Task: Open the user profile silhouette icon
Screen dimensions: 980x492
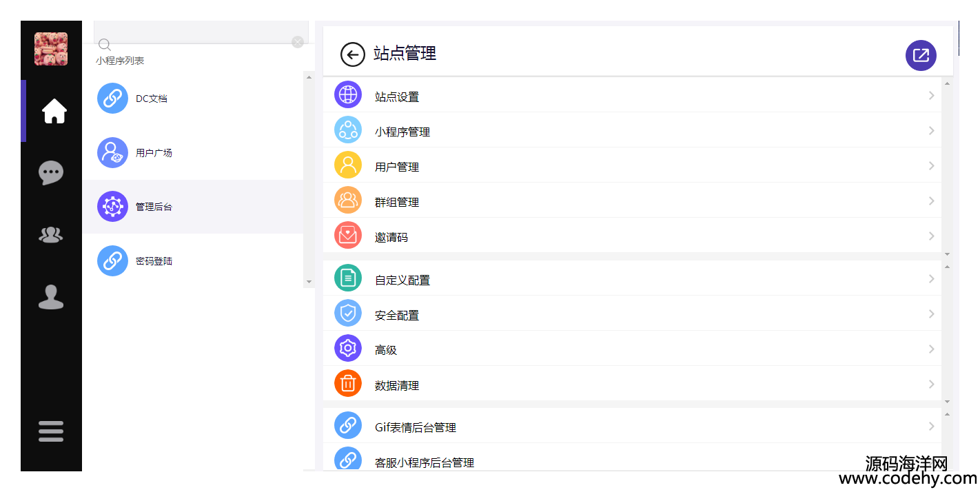Action: point(51,297)
